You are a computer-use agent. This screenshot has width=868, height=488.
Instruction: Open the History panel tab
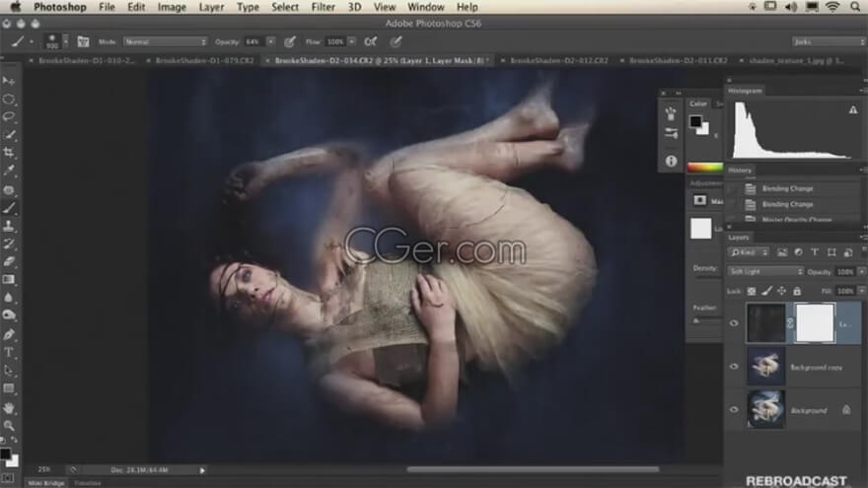pos(740,170)
